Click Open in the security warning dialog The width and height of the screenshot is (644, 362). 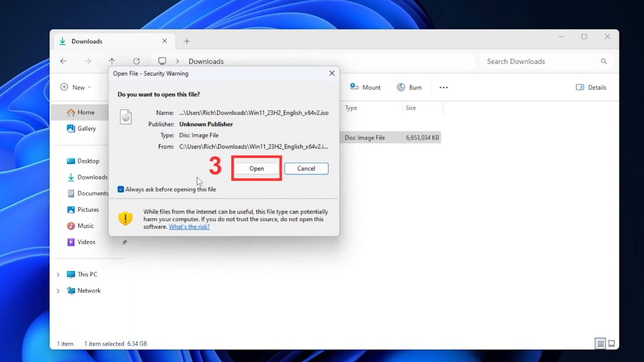pyautogui.click(x=256, y=168)
